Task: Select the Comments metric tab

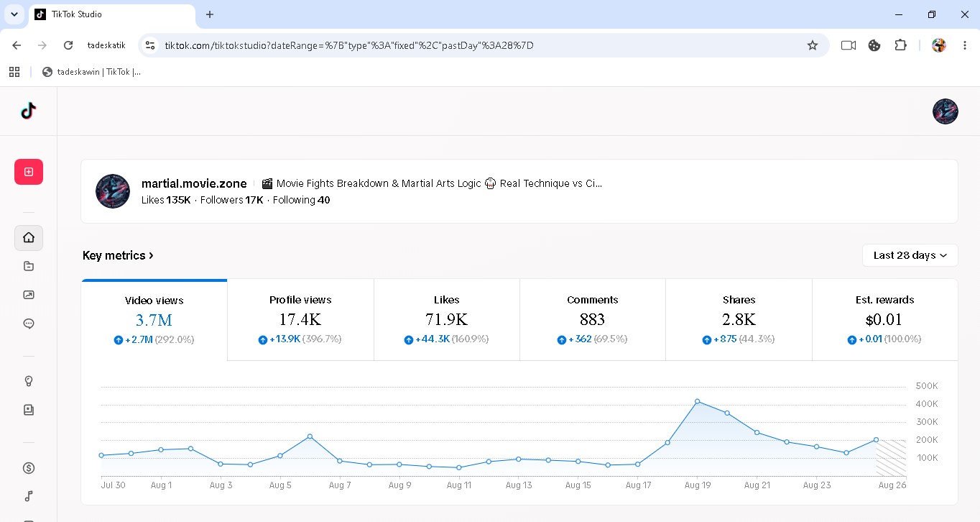Action: [592, 320]
